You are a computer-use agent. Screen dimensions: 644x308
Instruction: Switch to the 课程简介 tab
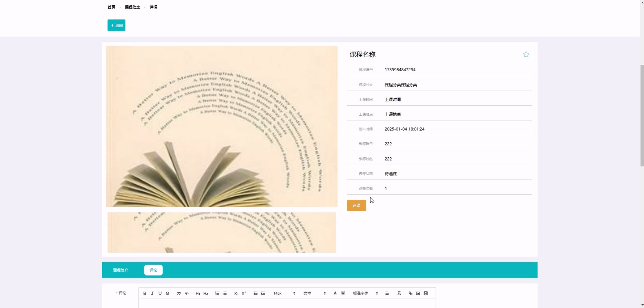click(121, 270)
